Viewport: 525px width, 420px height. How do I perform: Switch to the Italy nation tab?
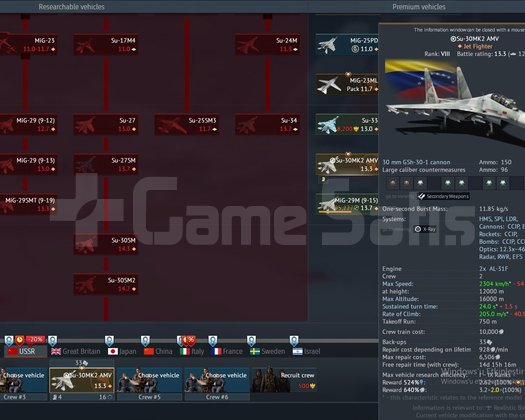click(x=192, y=351)
